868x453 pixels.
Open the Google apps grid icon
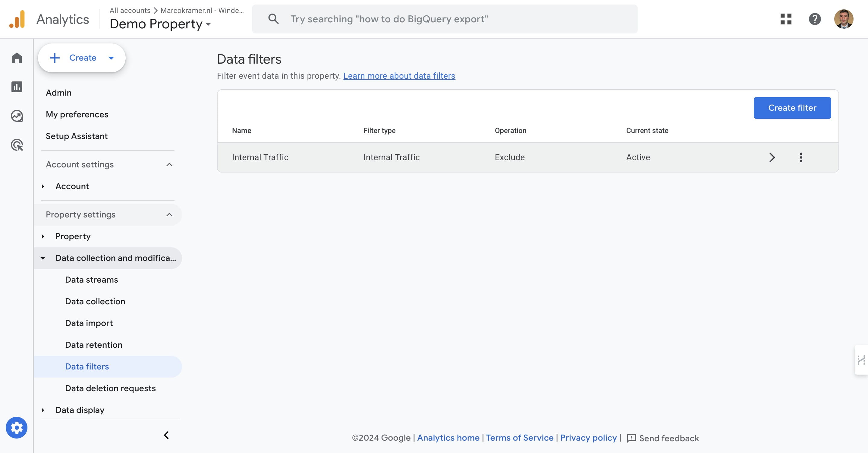click(x=786, y=19)
